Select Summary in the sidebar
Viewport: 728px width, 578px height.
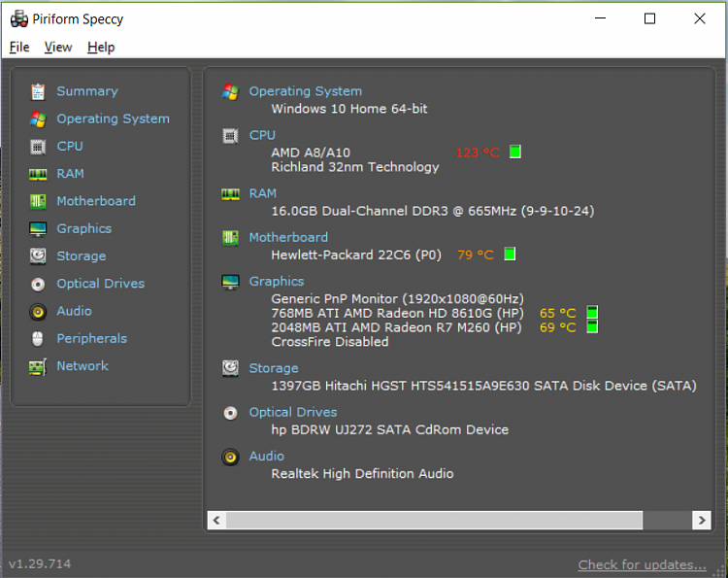point(87,91)
